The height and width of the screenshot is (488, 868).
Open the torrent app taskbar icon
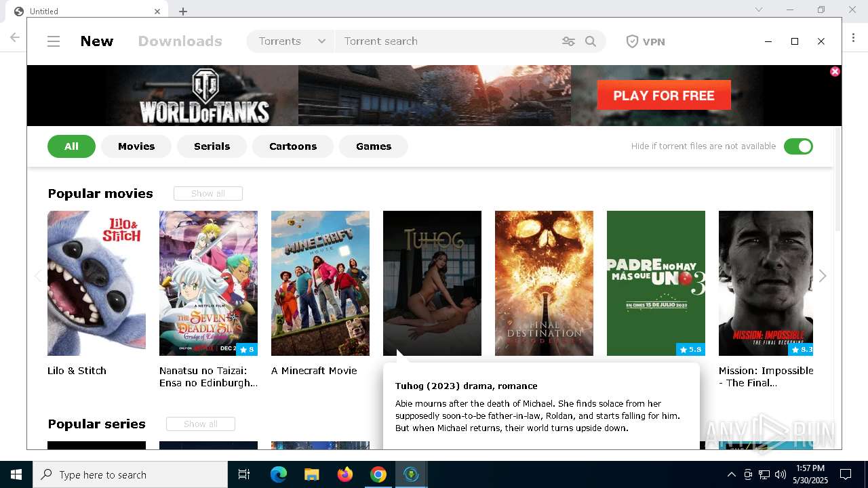click(x=411, y=474)
